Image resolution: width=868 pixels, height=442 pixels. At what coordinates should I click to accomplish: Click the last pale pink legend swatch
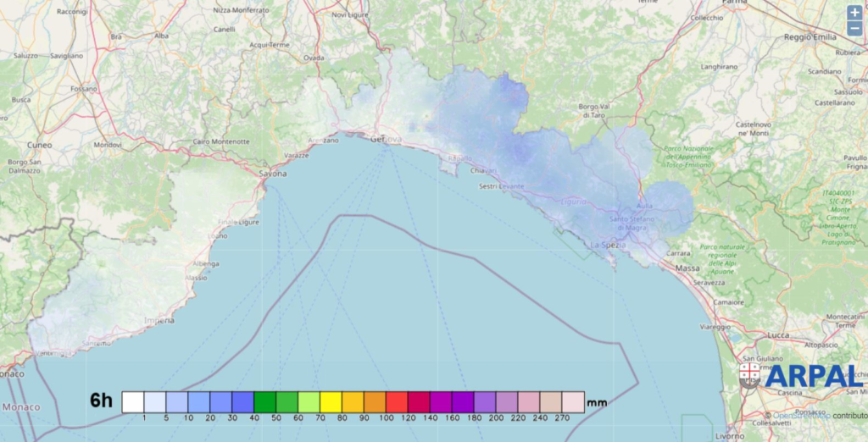(574, 401)
